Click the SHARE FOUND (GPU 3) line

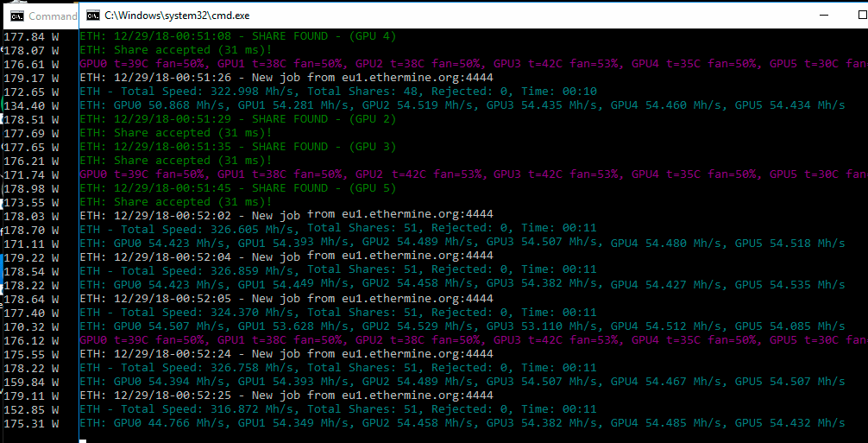pyautogui.click(x=238, y=147)
